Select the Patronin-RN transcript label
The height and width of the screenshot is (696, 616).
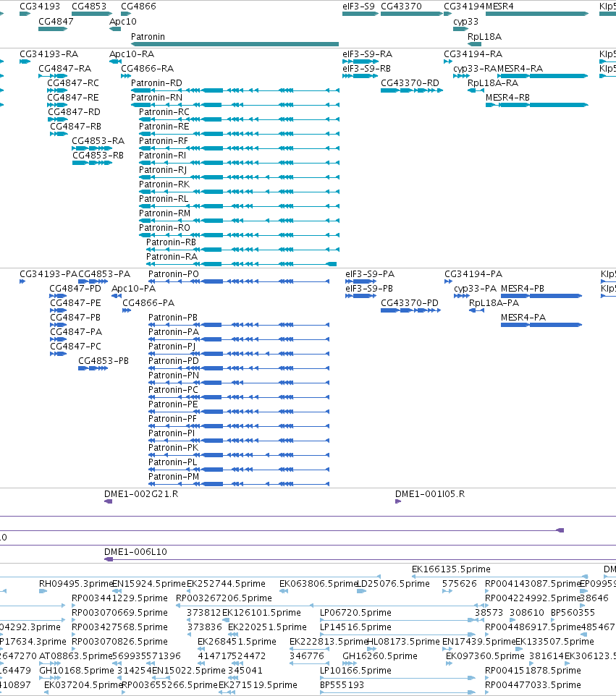(157, 98)
